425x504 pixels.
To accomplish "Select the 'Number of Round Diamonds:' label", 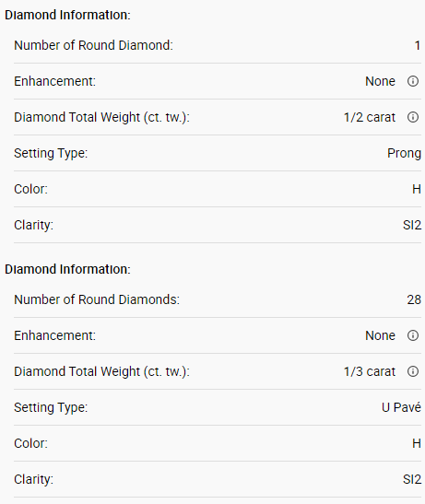I will click(97, 299).
